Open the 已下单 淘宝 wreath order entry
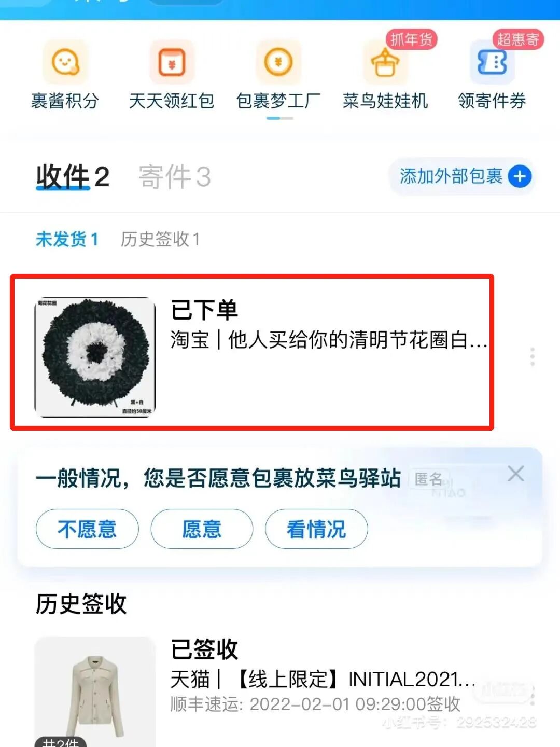Viewport: 560px width, 747px height. pos(252,353)
